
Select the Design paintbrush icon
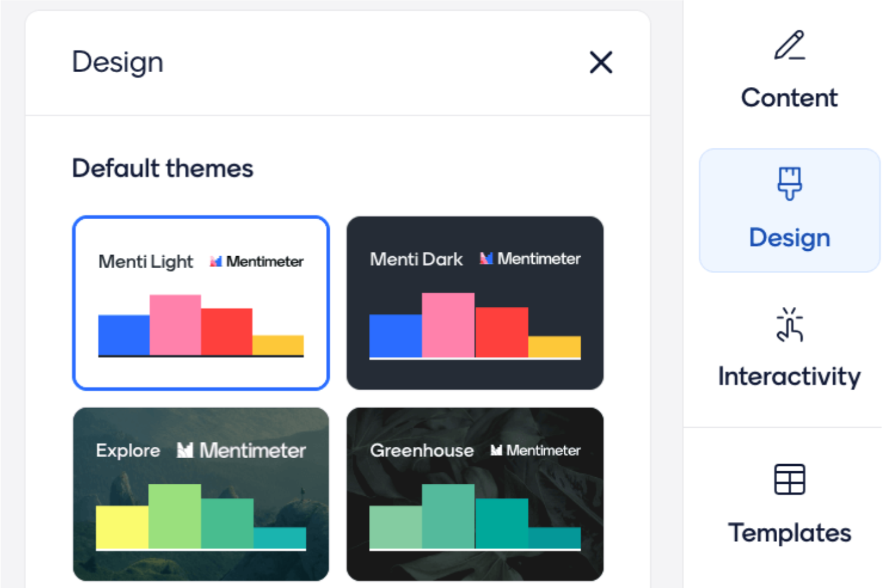(x=790, y=183)
